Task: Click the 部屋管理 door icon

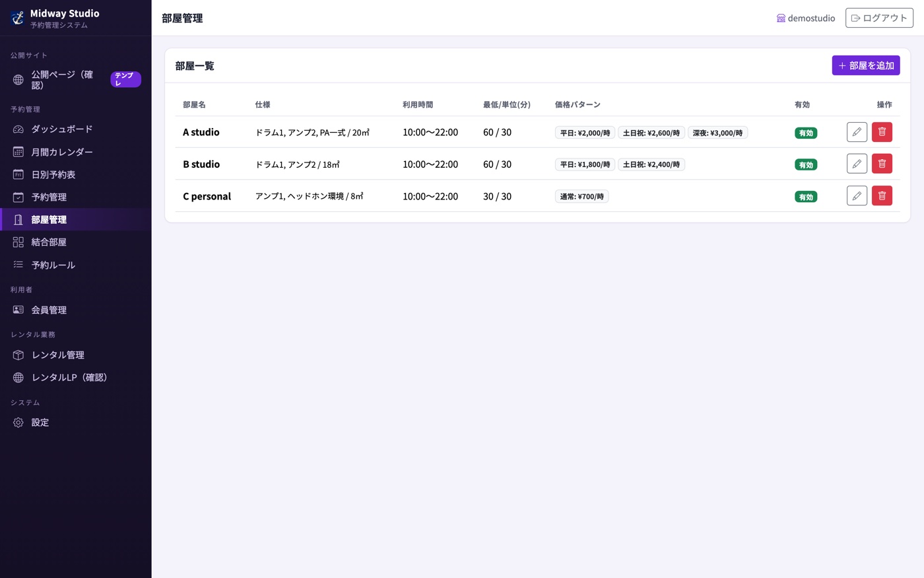Action: pyautogui.click(x=18, y=220)
